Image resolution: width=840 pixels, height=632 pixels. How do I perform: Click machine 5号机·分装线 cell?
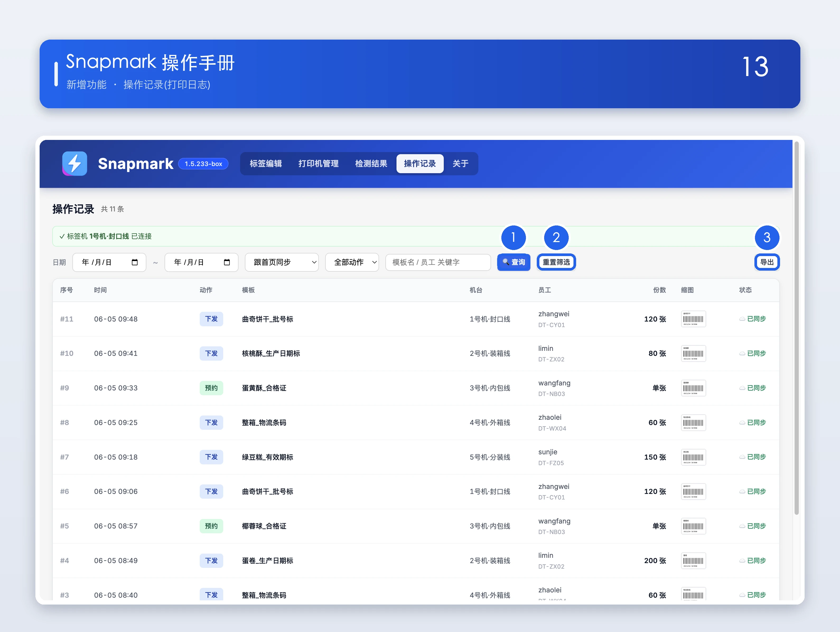tap(490, 457)
